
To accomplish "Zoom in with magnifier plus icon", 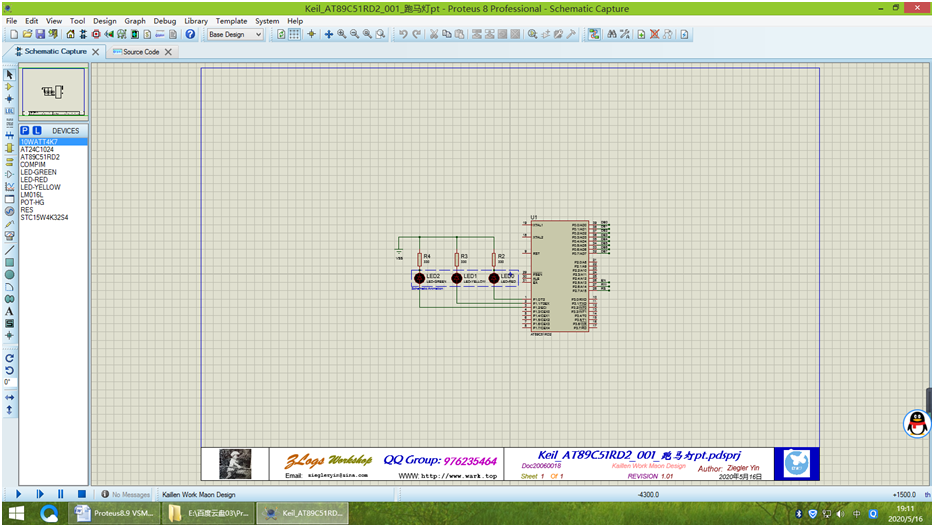I will tap(341, 35).
